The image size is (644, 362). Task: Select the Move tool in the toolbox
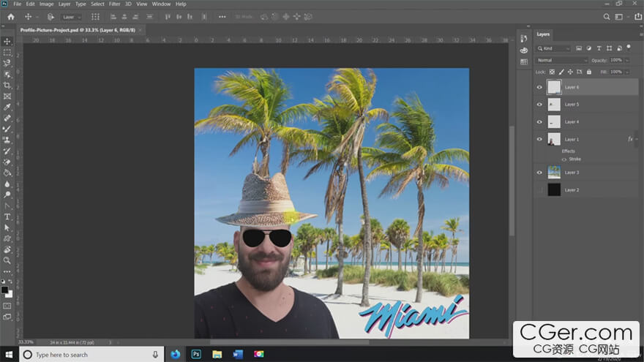[7, 42]
